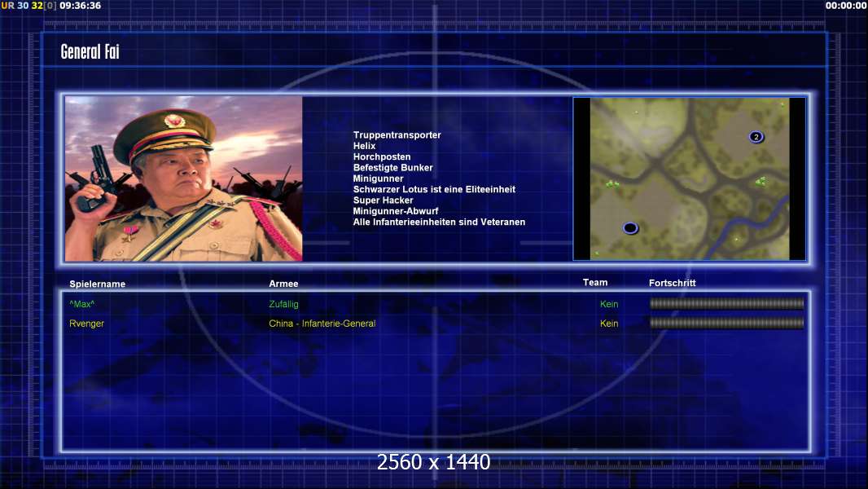Click the map preview thumbnail
The image size is (868, 489).
tap(689, 178)
